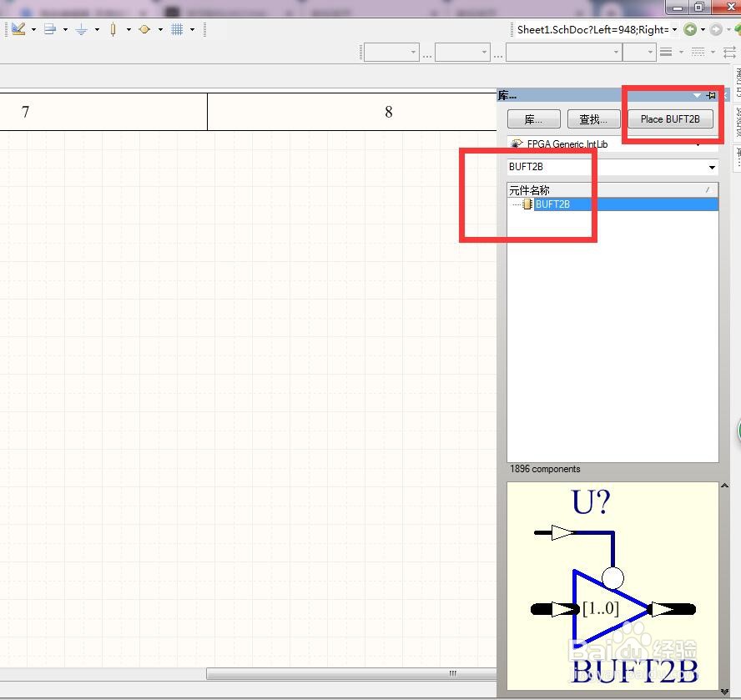Image resolution: width=741 pixels, height=700 pixels.
Task: Click the preview pane scroll-down arrow
Action: [724, 692]
